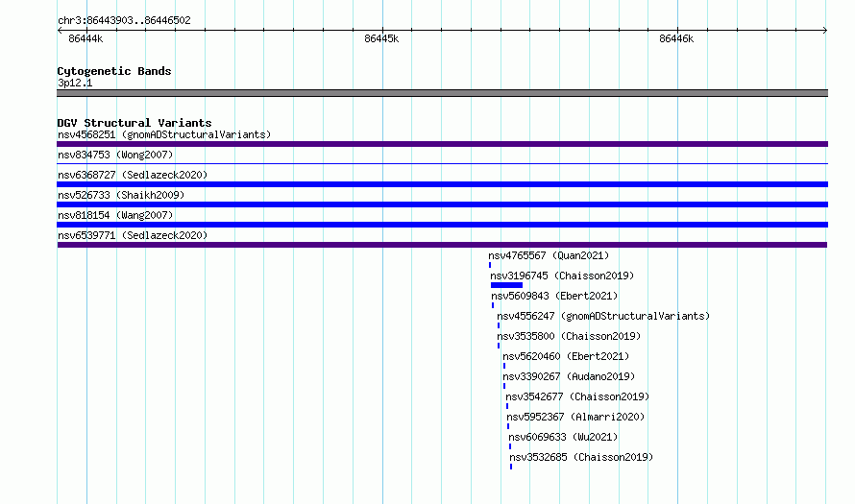This screenshot has height=504, width=855.
Task: Click the small blue marker under nsv3535800
Action: click(499, 346)
